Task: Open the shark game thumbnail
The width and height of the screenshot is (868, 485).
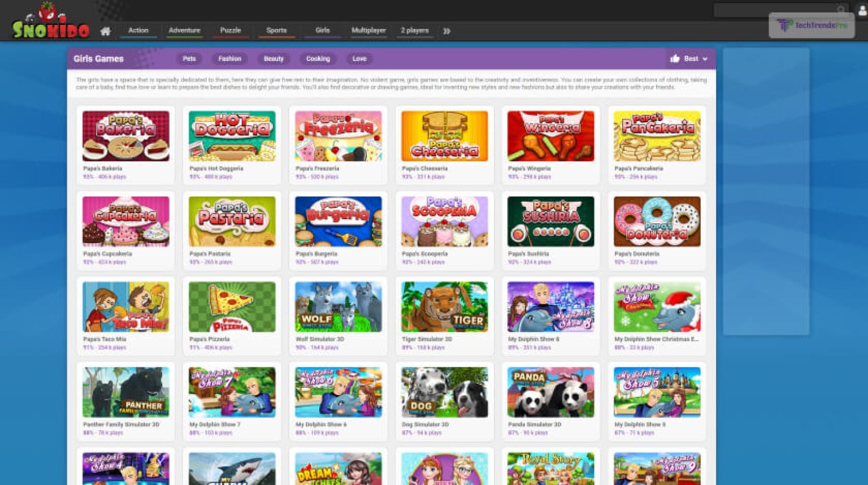Action: (232, 469)
